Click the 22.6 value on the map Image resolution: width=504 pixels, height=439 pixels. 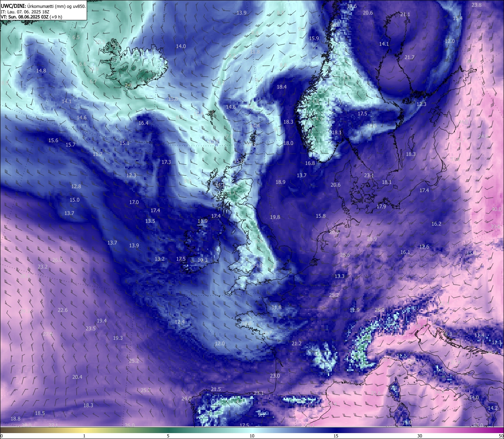tap(63, 310)
